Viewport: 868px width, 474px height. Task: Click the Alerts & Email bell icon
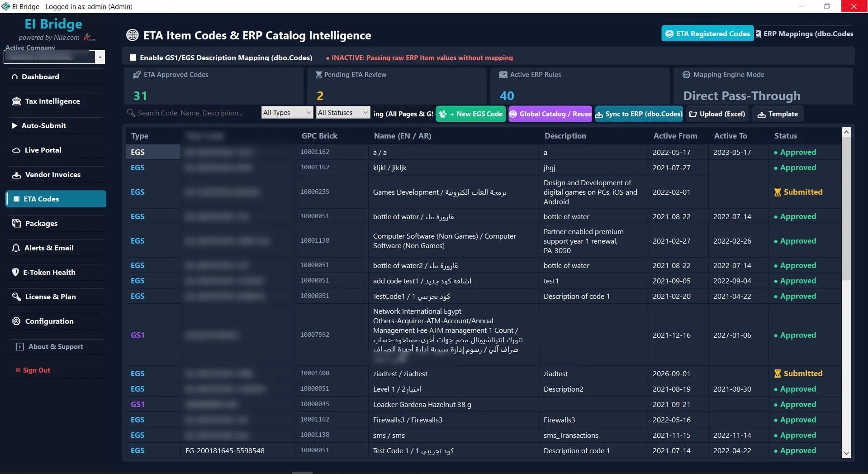point(16,248)
